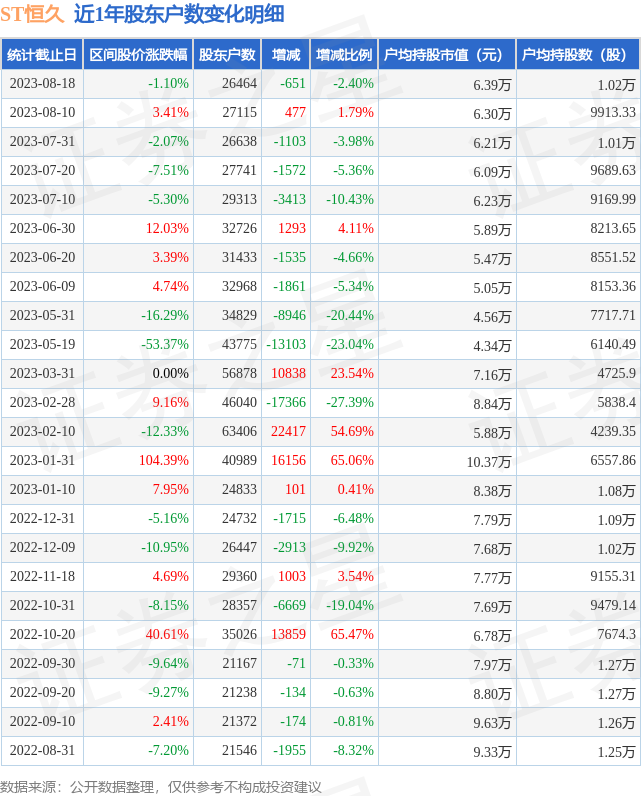Image resolution: width=641 pixels, height=796 pixels.
Task: Click the price change value 40.61%
Action: [x=167, y=634]
